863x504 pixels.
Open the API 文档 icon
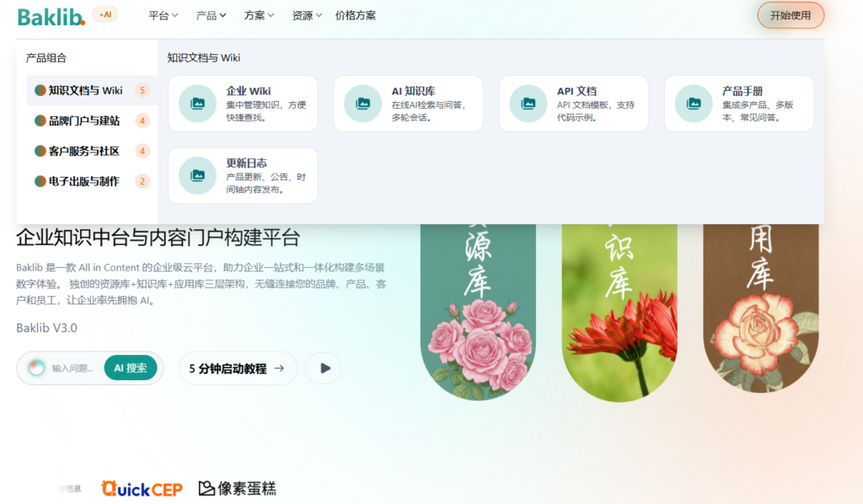coord(527,104)
